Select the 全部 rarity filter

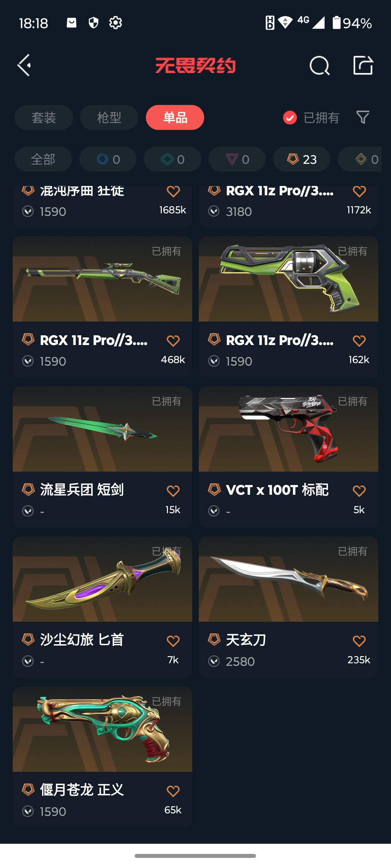tap(43, 159)
